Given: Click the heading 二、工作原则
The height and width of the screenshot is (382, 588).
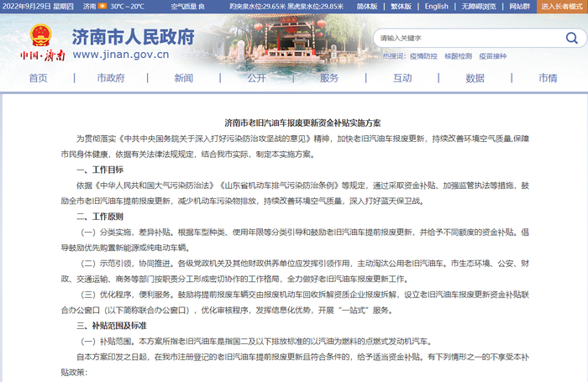Looking at the screenshot, I should (100, 217).
